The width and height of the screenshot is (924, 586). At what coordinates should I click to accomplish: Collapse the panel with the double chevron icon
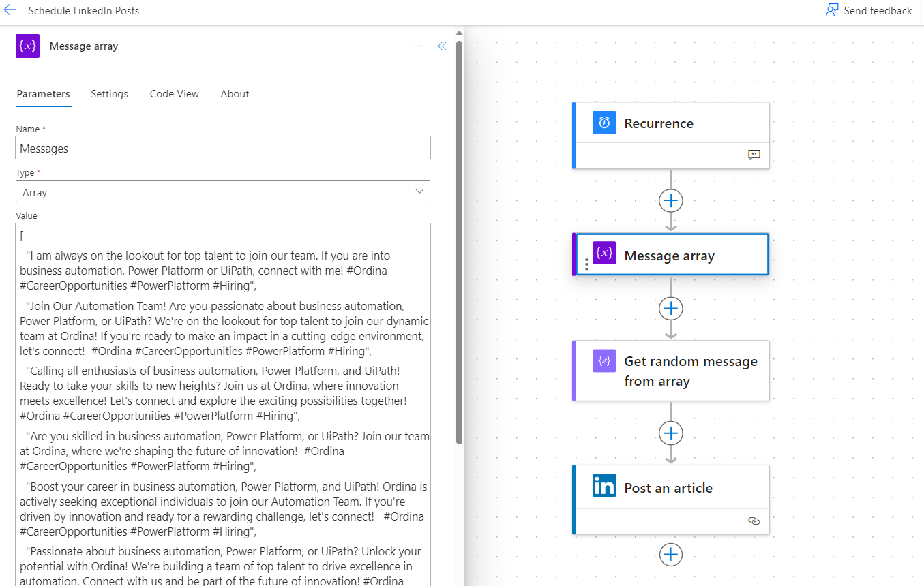tap(442, 46)
